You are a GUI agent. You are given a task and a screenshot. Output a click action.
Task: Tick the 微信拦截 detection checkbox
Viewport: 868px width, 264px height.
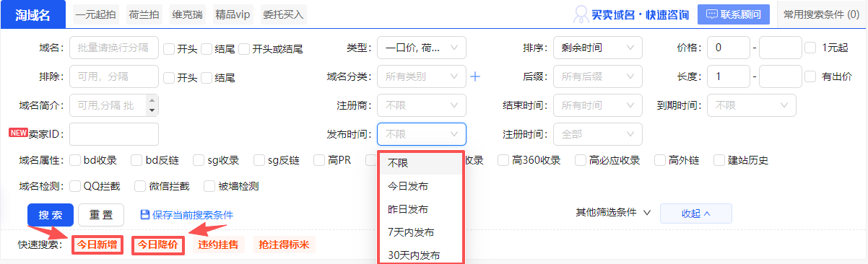pos(141,186)
